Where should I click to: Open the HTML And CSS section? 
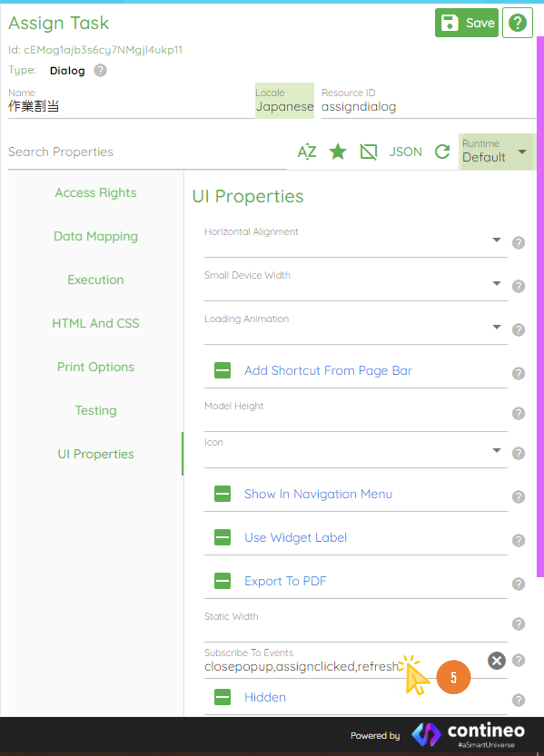tap(95, 323)
